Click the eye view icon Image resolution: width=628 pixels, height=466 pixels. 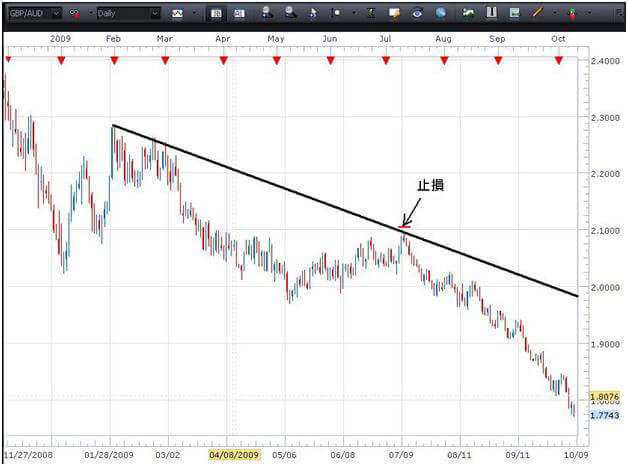pos(417,14)
